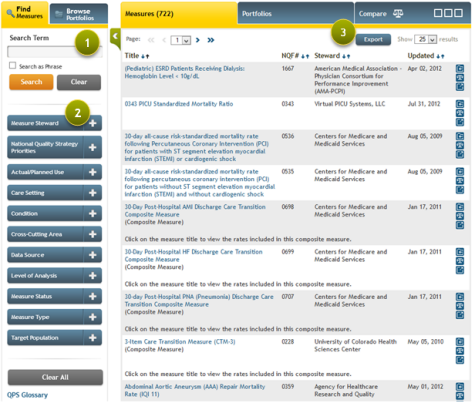
Task: Click top action icon for NQF 1667 row
Action: tap(460, 69)
